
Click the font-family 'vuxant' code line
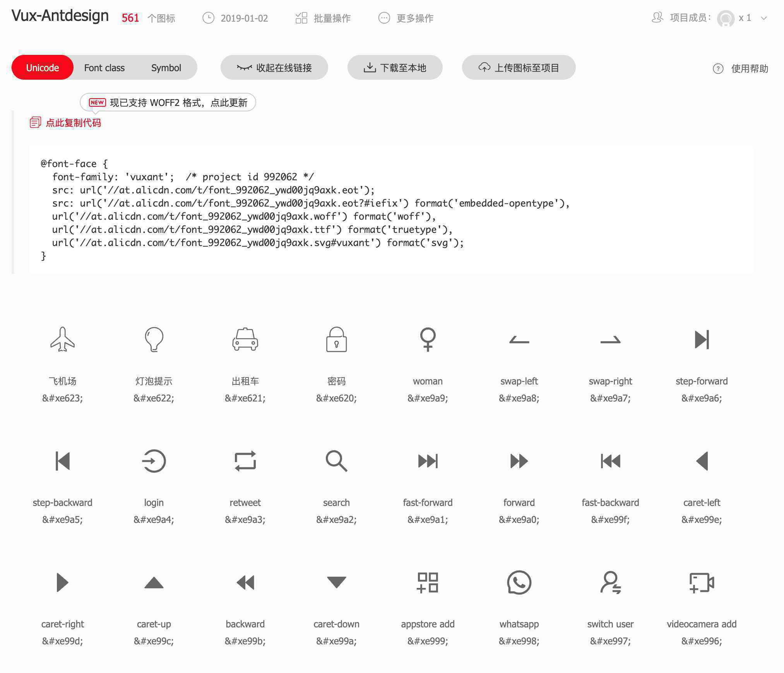pos(183,177)
